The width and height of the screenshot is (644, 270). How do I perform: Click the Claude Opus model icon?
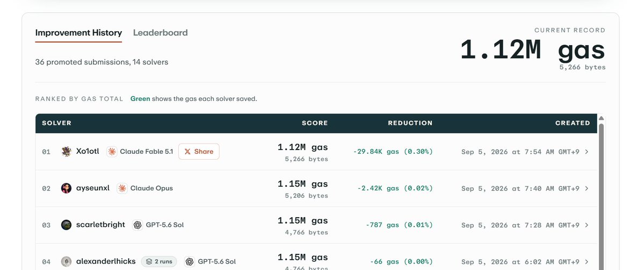pos(122,188)
